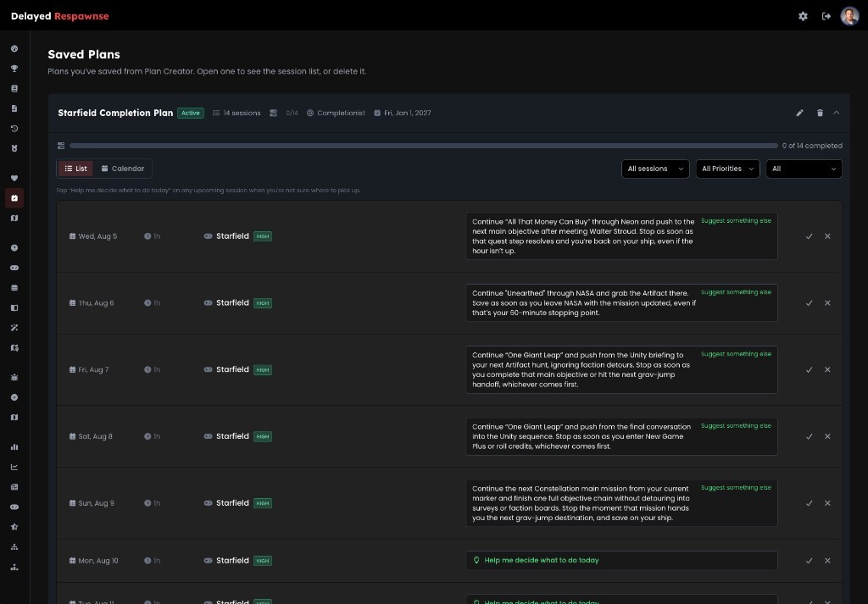Dismiss the Fri, Aug 7 session
Screen dimensions: 868x604
point(827,369)
